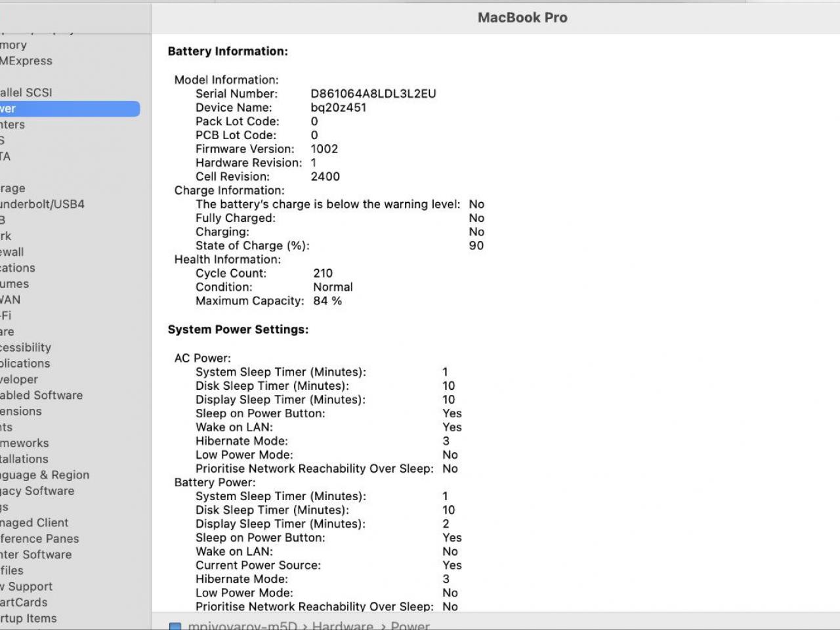Click the Hardware breadcrumb in the path bar
Screen dimensions: 840x630
[343, 625]
